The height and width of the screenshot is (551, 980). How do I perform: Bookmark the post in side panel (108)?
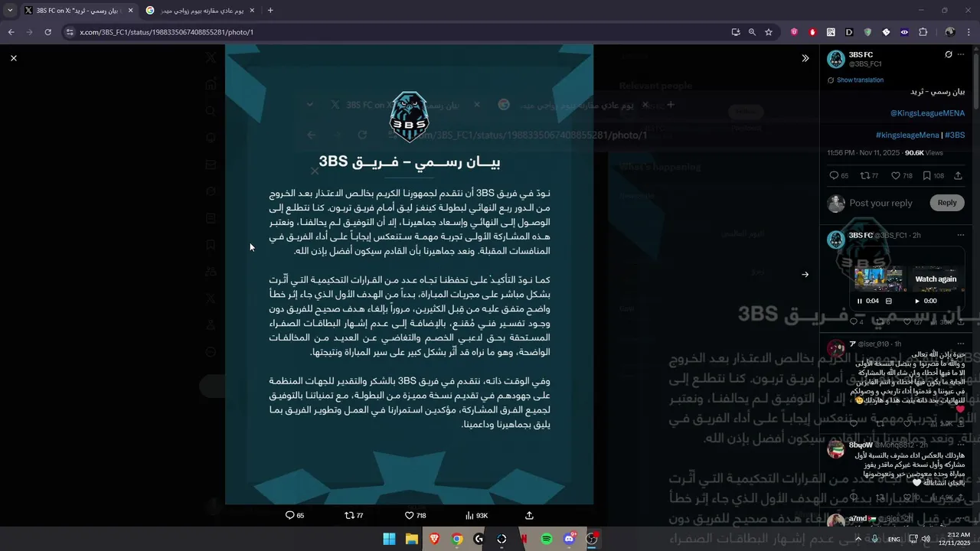point(926,176)
